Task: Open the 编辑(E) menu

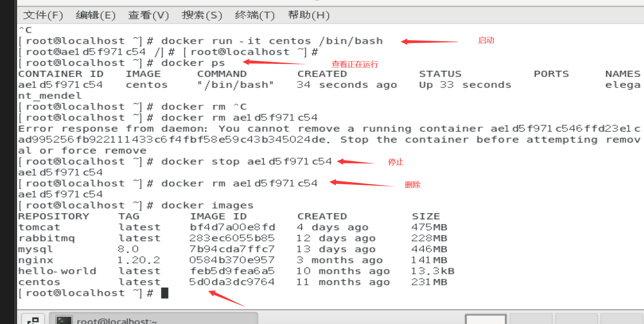Action: pyautogui.click(x=95, y=15)
